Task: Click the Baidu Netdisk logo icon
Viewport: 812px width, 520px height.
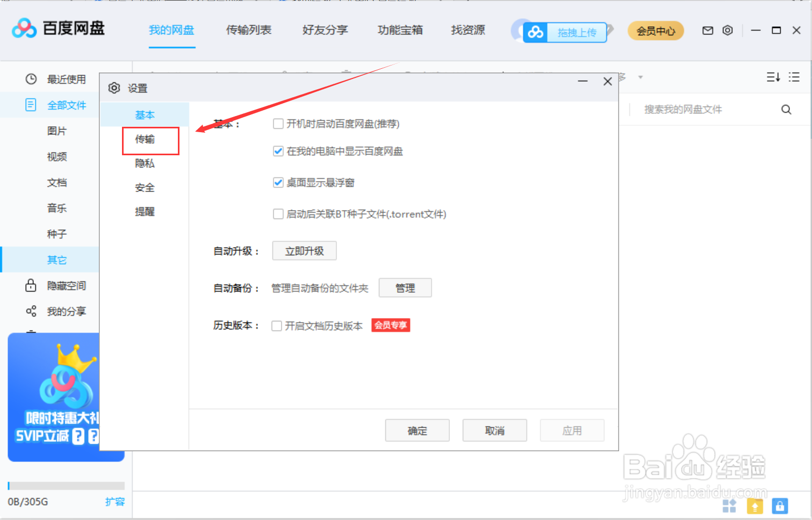Action: coord(24,28)
